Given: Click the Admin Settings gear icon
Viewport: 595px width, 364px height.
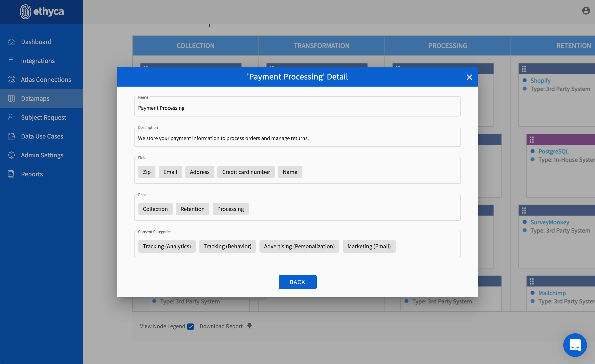Looking at the screenshot, I should [x=11, y=155].
